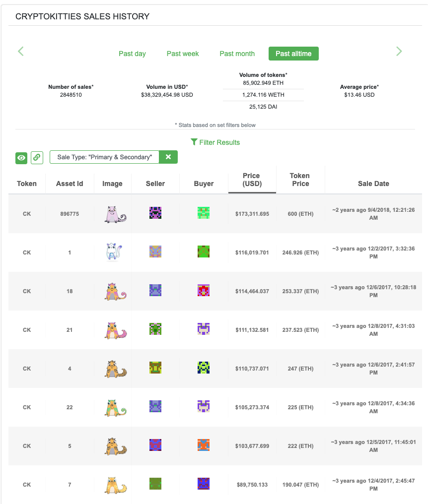Click seller identicon in asset 22 row
This screenshot has height=504, width=428.
155,406
